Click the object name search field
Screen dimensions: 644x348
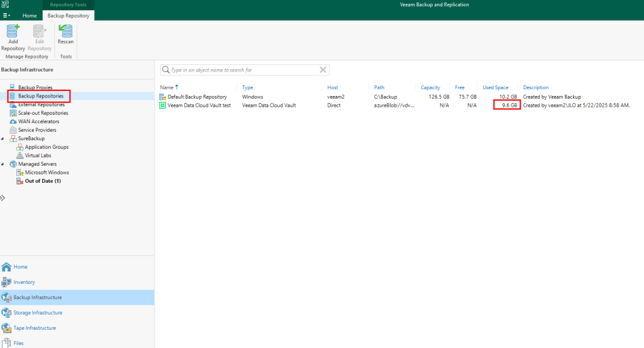(245, 70)
